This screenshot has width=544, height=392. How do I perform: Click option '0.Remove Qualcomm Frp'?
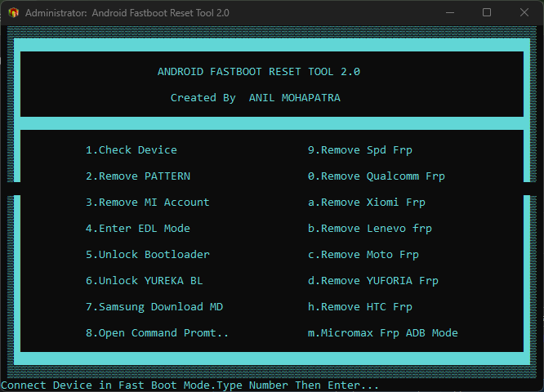(x=376, y=176)
